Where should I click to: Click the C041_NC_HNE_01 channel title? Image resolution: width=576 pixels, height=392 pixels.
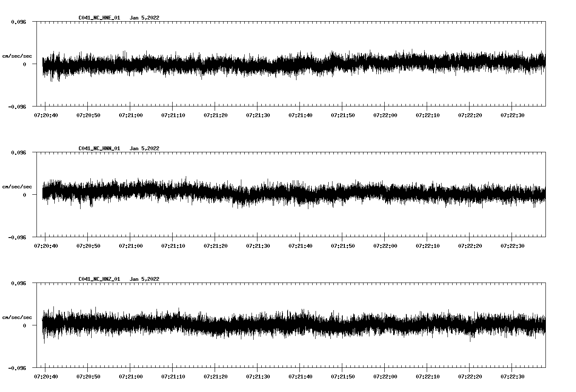click(x=99, y=18)
